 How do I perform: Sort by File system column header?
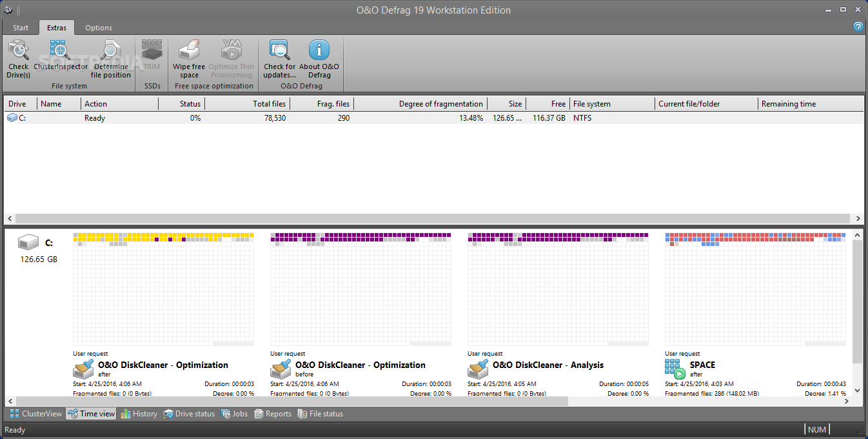(x=613, y=103)
